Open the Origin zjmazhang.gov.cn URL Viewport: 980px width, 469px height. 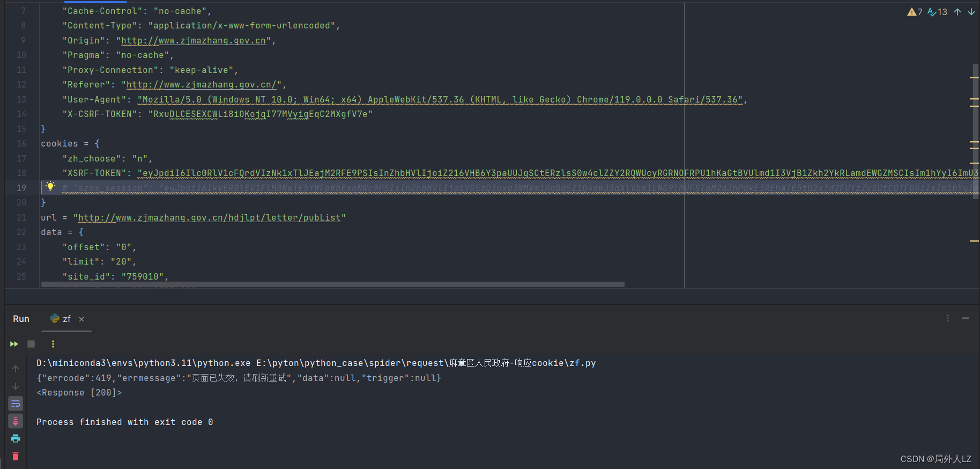tap(194, 41)
